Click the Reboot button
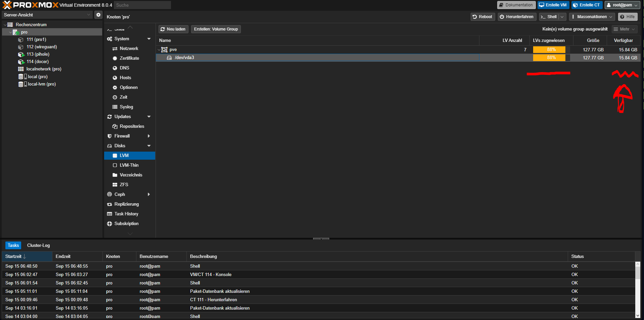The image size is (644, 320). [x=483, y=17]
